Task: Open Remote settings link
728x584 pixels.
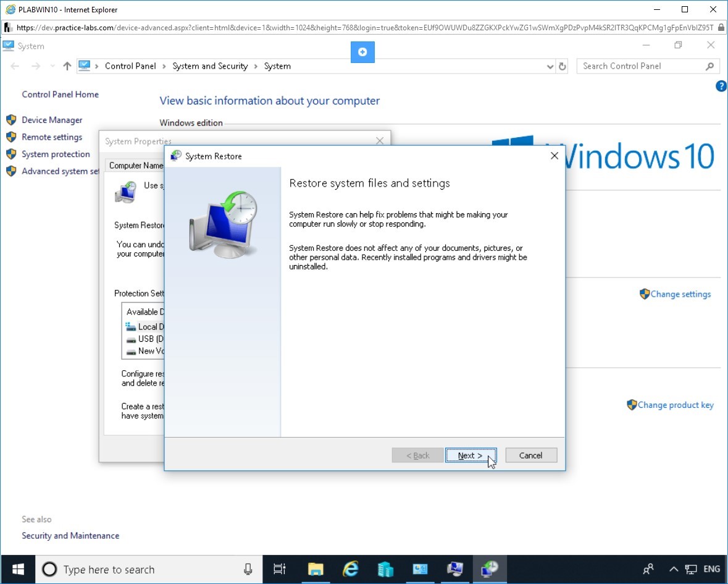Action: click(x=52, y=137)
